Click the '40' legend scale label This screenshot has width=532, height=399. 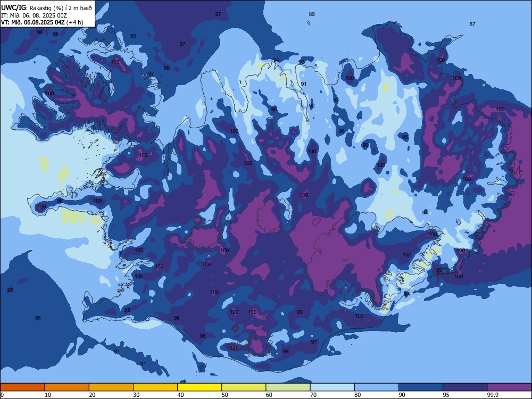tap(181, 395)
